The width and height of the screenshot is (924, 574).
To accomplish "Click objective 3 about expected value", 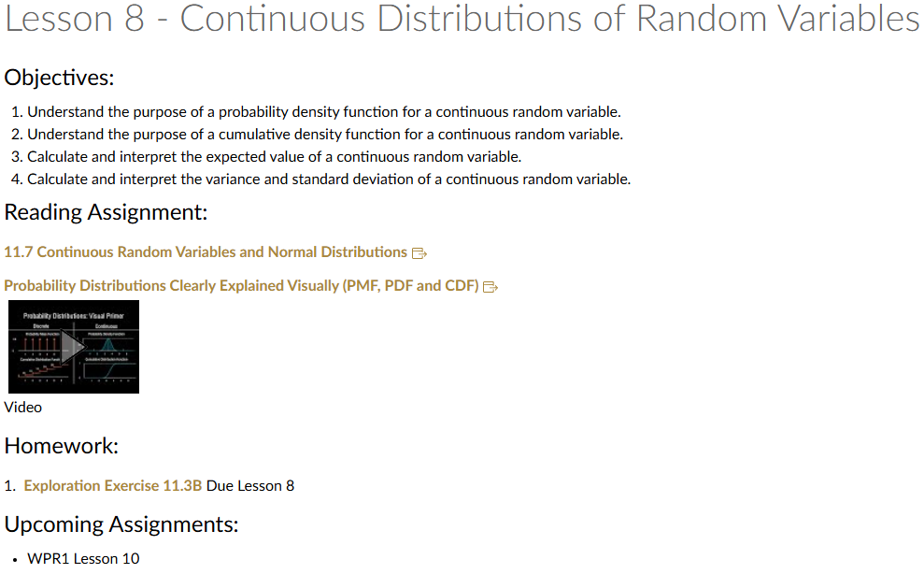I will [x=274, y=157].
